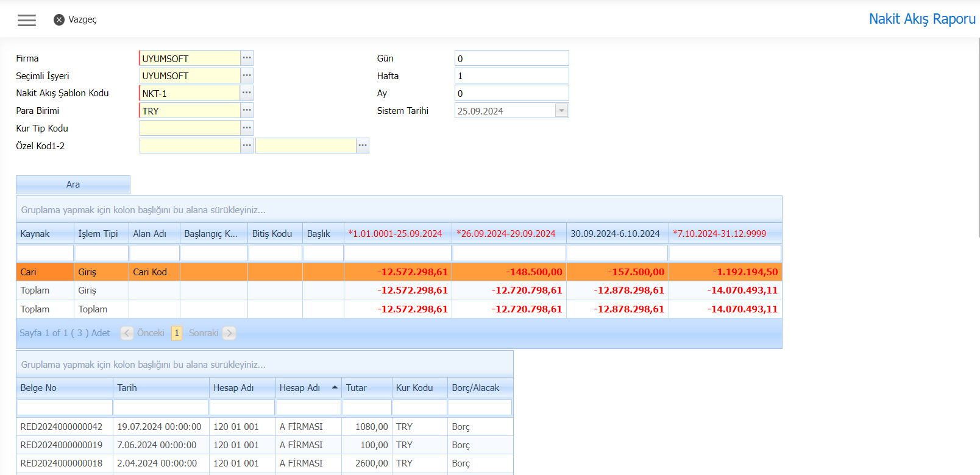Click the empty Kur Tip Kodu field
Image resolution: width=980 pixels, height=475 pixels.
click(190, 128)
